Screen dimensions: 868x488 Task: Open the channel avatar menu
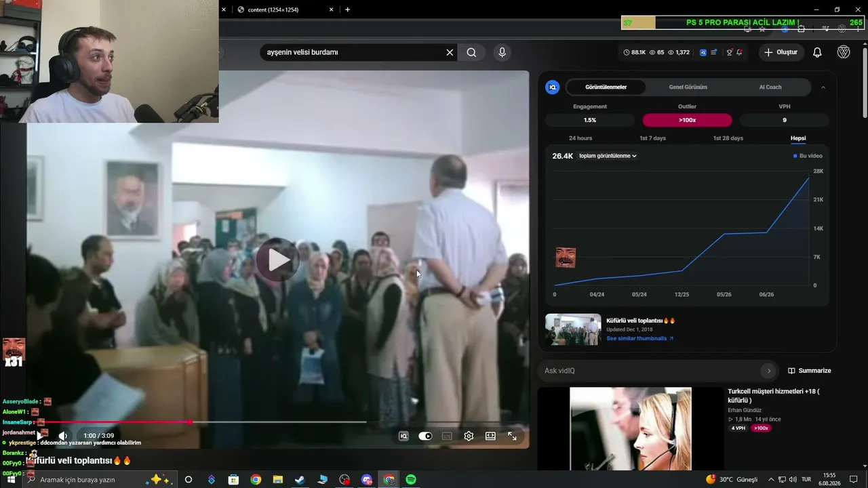(844, 52)
